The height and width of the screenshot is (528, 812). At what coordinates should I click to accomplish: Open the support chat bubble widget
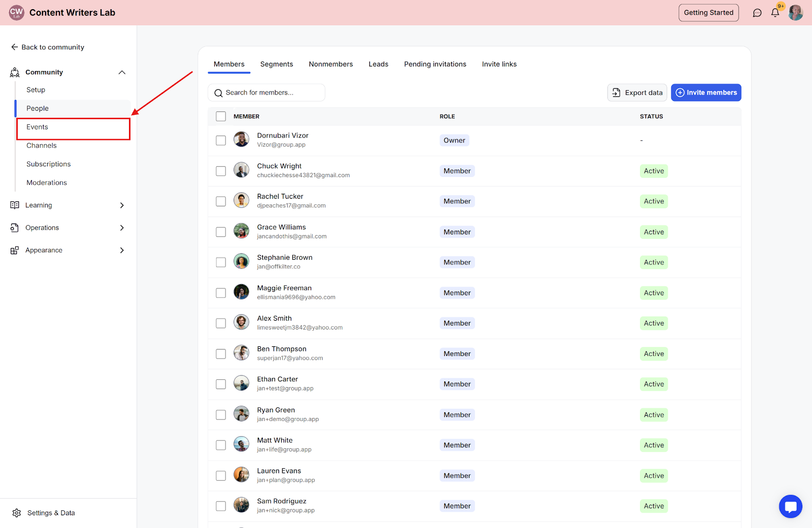tap(790, 506)
